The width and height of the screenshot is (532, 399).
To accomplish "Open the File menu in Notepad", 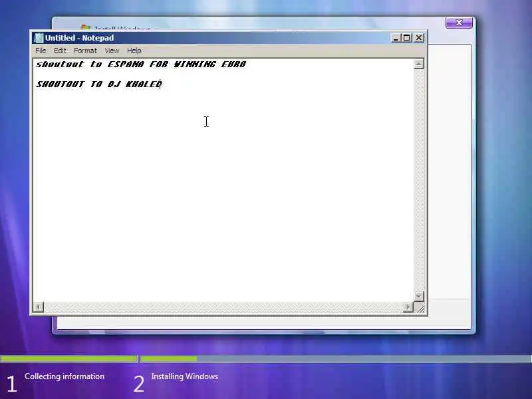I will (x=41, y=51).
